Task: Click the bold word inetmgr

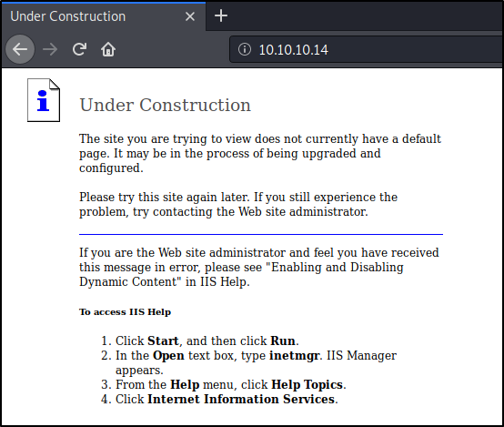Action: click(294, 356)
